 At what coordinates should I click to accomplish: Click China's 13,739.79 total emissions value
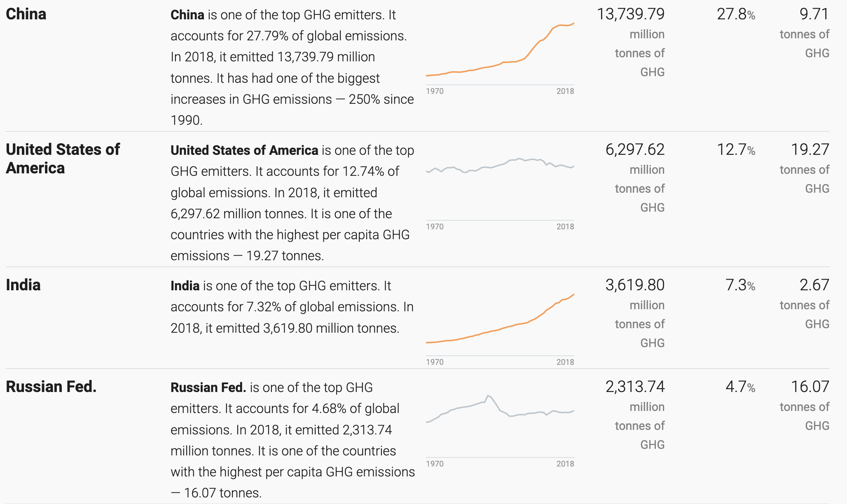pyautogui.click(x=631, y=14)
